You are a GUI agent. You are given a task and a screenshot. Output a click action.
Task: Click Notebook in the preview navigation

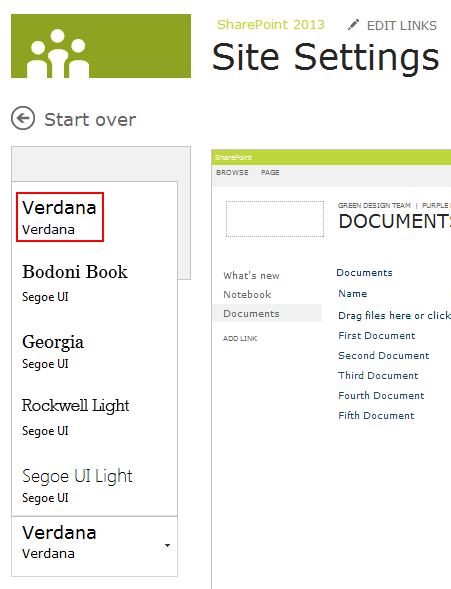click(x=247, y=294)
